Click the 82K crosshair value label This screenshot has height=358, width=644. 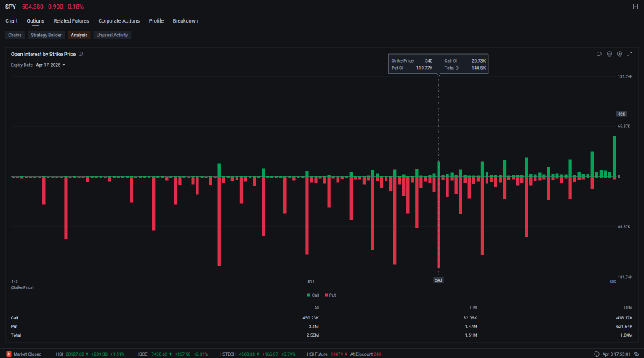tap(621, 114)
